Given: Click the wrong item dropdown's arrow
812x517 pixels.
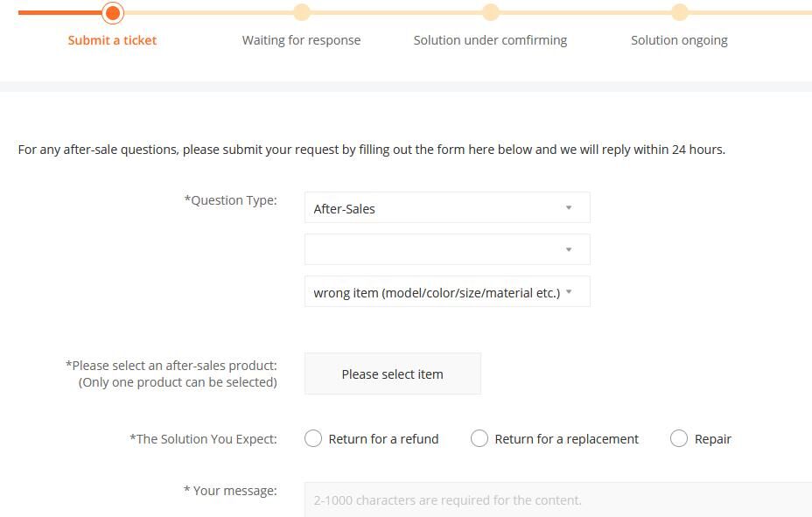Looking at the screenshot, I should [x=569, y=292].
